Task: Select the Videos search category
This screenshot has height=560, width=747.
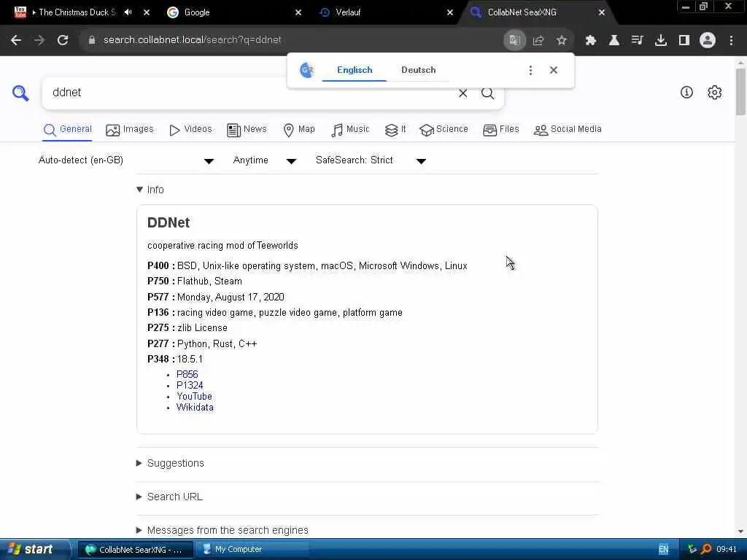Action: point(190,130)
